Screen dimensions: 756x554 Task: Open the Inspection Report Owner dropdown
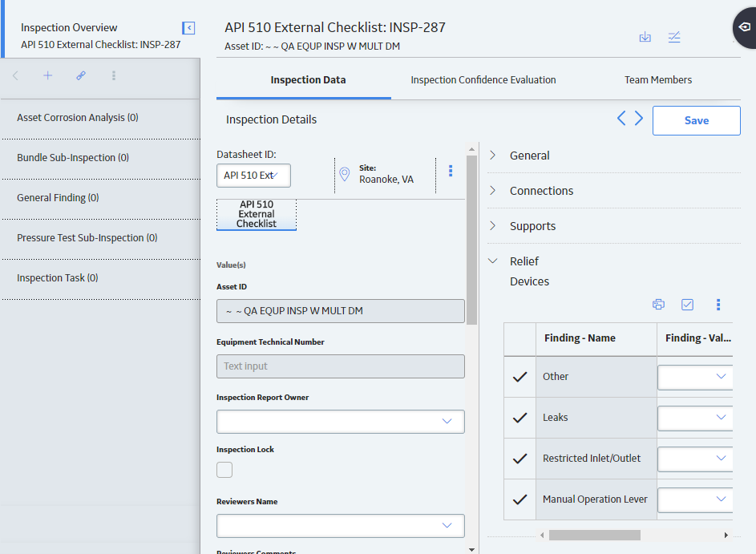click(x=341, y=422)
